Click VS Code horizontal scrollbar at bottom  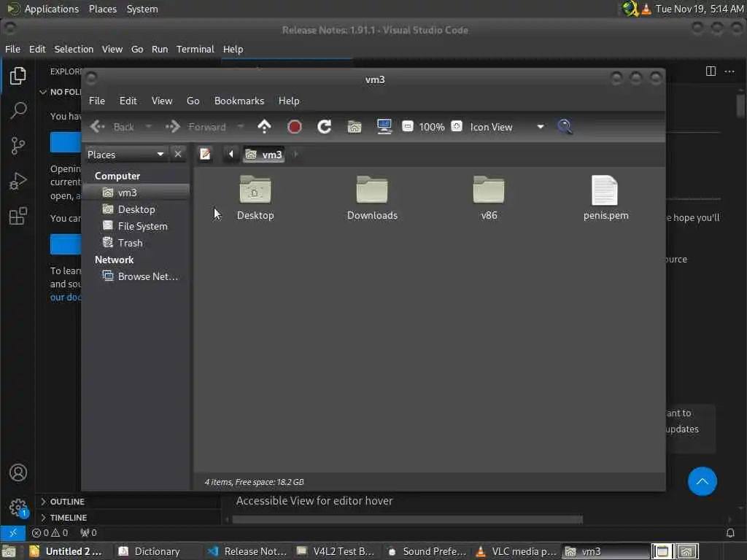(x=407, y=519)
